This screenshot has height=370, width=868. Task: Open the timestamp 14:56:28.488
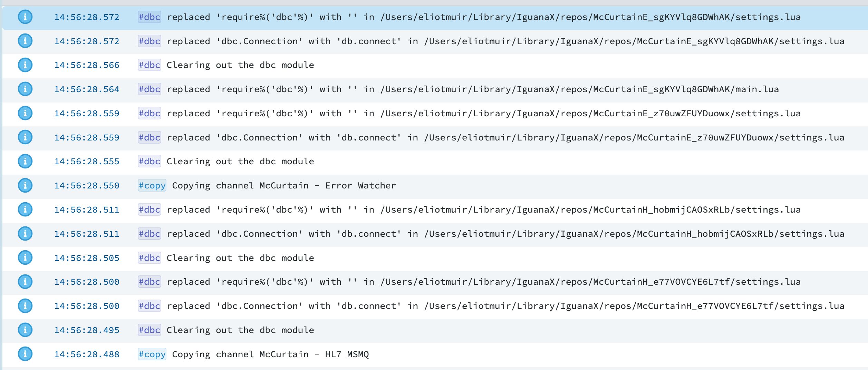[87, 354]
